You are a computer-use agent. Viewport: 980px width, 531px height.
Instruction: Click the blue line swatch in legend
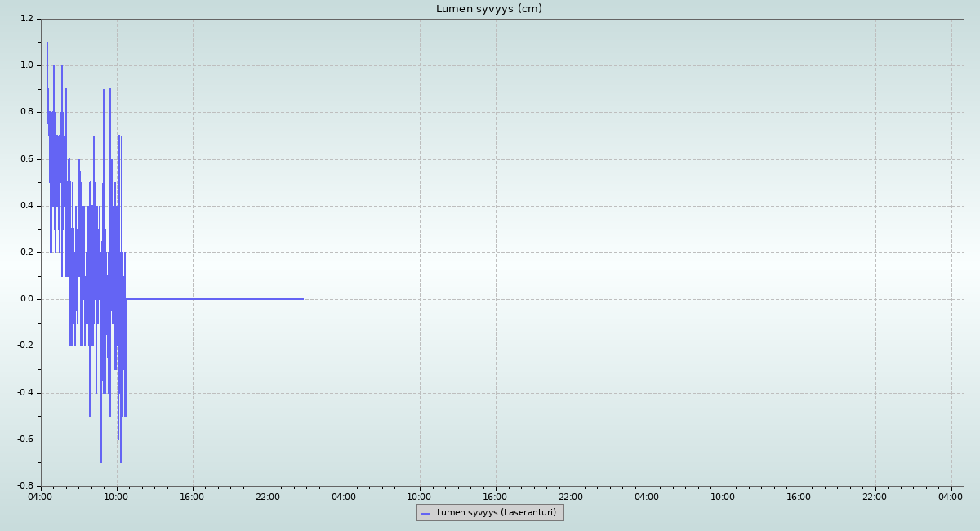click(x=425, y=513)
